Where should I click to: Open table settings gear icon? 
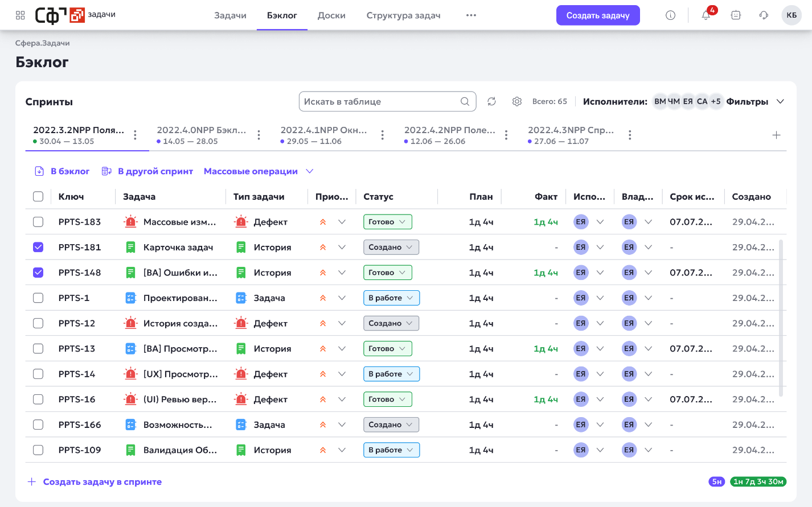click(517, 101)
